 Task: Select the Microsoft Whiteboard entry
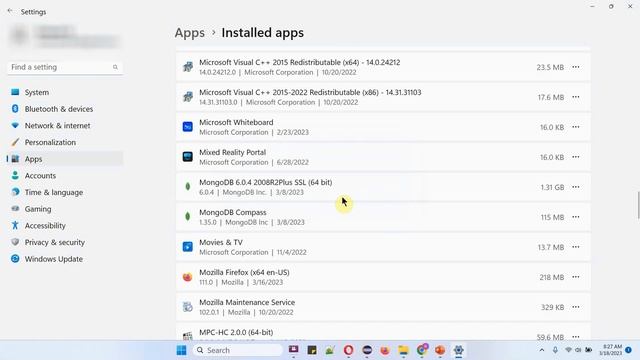(383, 127)
